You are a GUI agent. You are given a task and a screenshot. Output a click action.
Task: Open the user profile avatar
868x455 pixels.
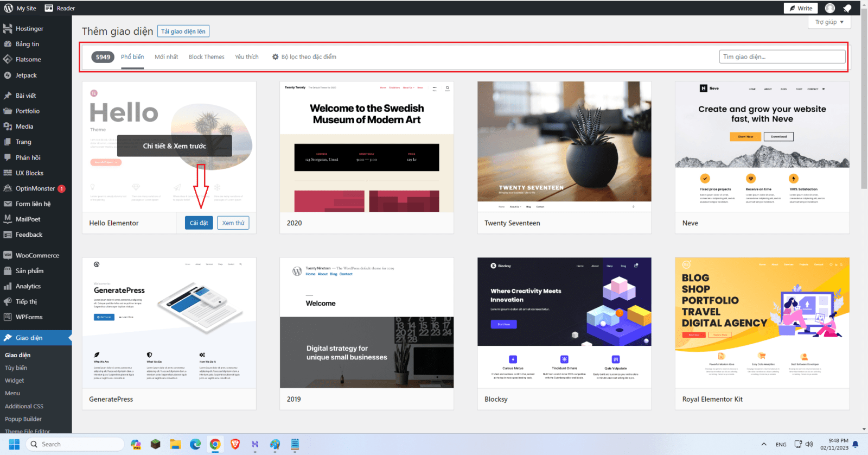click(830, 8)
